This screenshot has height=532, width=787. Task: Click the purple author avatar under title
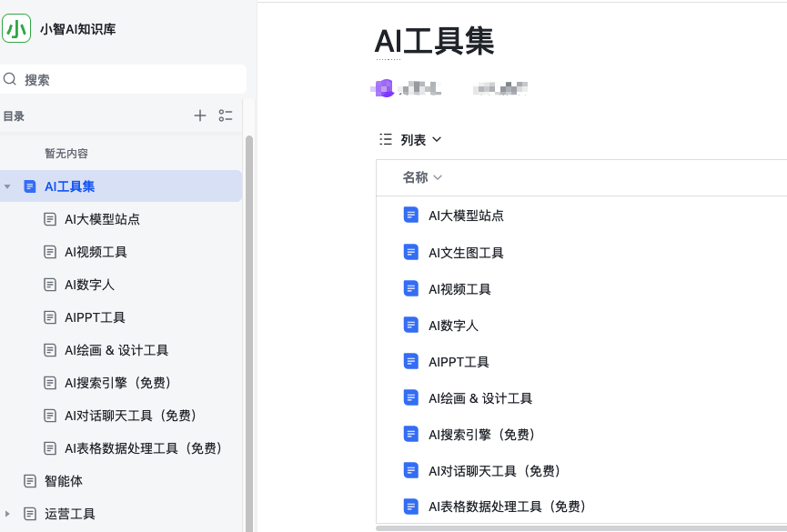(x=383, y=88)
